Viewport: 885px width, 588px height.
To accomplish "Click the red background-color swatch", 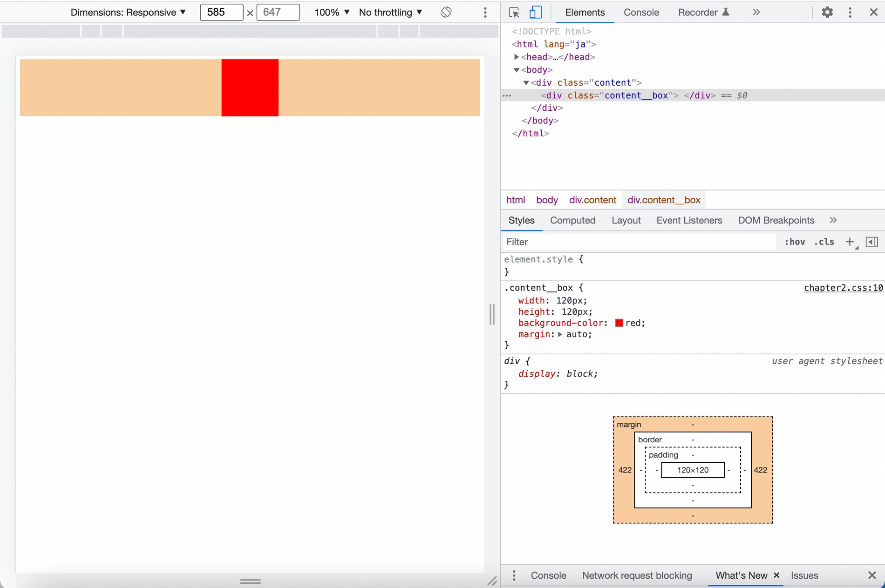I will pos(619,323).
